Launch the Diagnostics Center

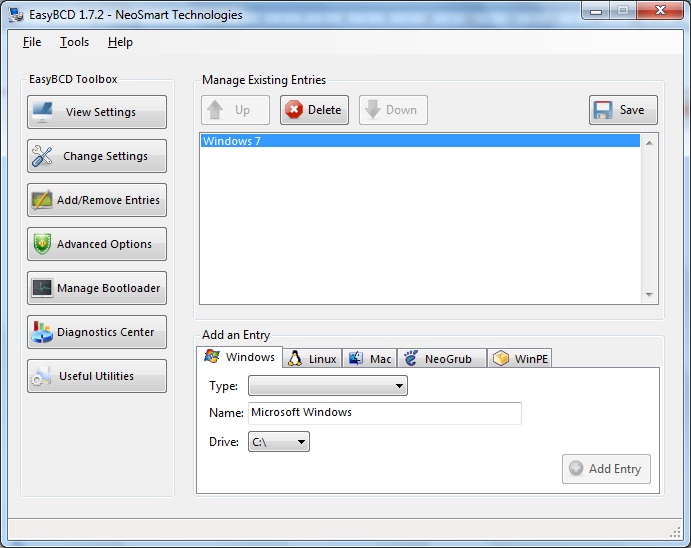click(97, 332)
